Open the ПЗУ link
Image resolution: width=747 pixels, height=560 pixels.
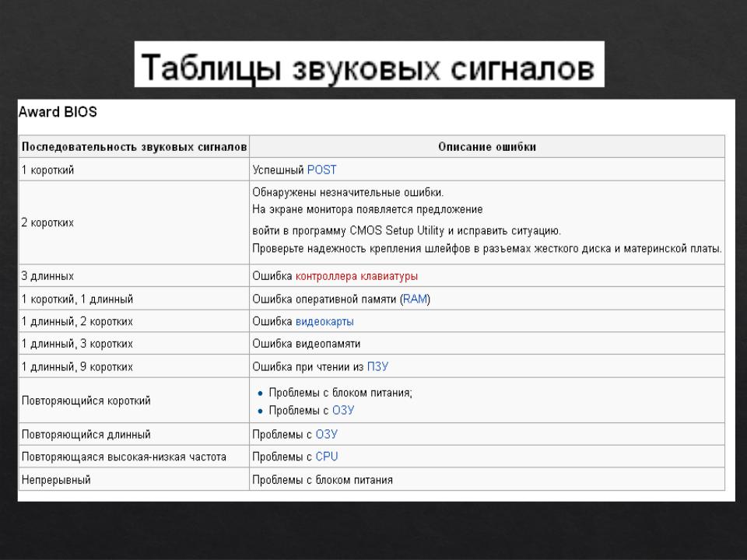(x=377, y=366)
